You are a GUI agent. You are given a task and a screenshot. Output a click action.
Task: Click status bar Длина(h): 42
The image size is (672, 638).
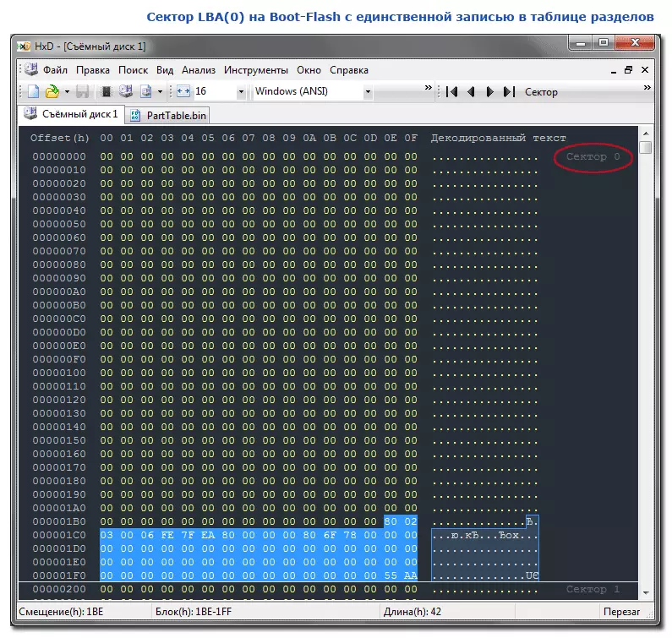(412, 612)
